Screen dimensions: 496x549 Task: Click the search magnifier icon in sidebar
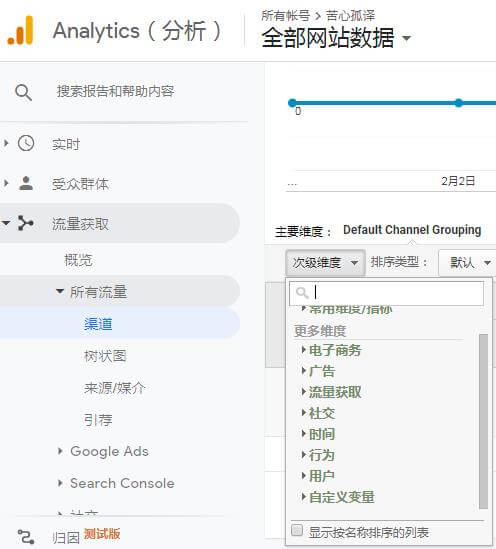23,92
